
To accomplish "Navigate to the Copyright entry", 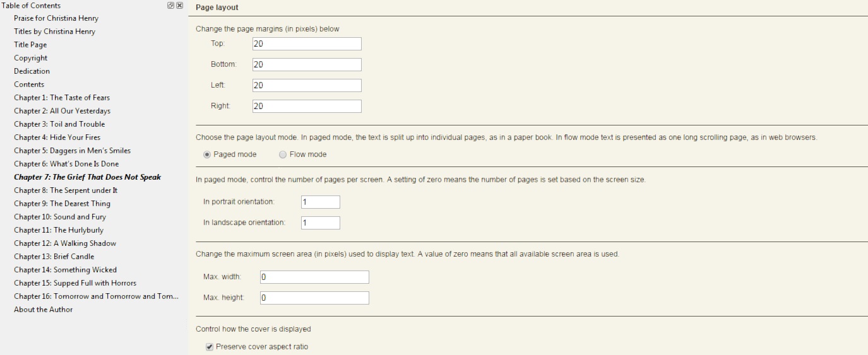I will coord(30,58).
